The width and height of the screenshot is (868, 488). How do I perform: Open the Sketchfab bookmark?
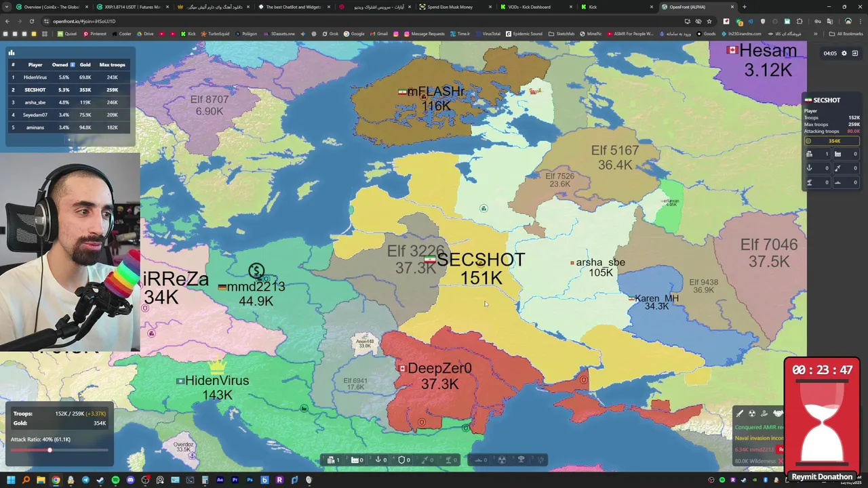pos(561,33)
